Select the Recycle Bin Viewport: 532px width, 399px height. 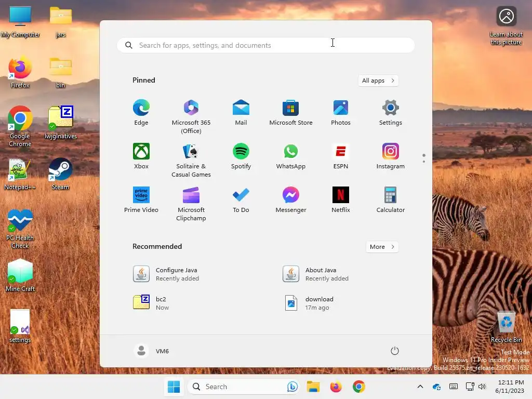(506, 327)
